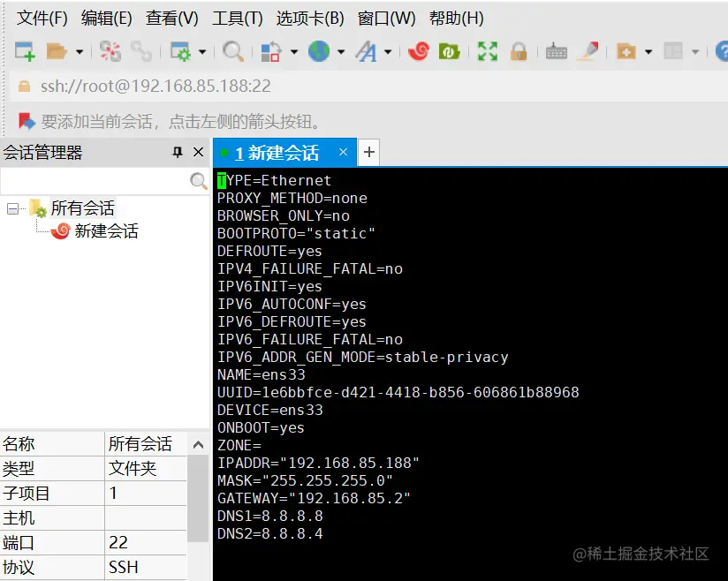Click the 协议 value SSH
This screenshot has width=728, height=581.
tap(124, 567)
